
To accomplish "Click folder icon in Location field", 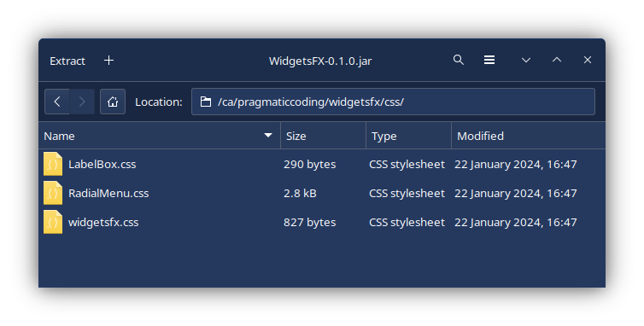I will 205,102.
